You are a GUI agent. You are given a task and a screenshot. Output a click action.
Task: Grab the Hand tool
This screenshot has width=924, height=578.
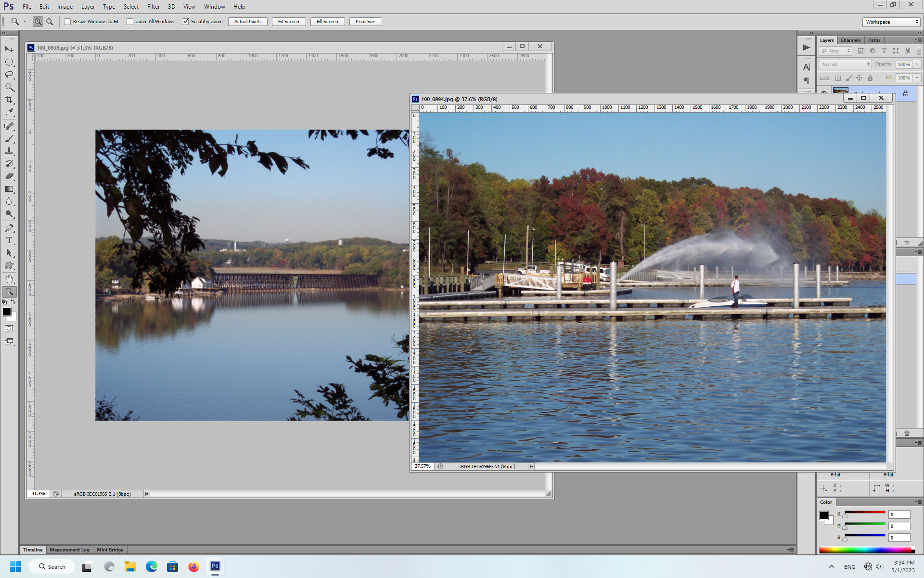tap(9, 278)
